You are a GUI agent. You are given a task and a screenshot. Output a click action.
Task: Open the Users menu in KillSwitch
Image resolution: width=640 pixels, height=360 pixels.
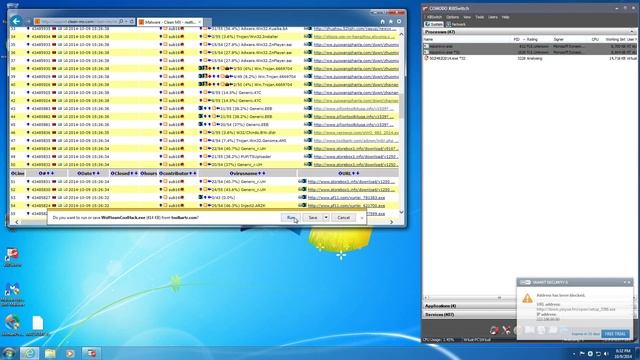pyautogui.click(x=493, y=17)
